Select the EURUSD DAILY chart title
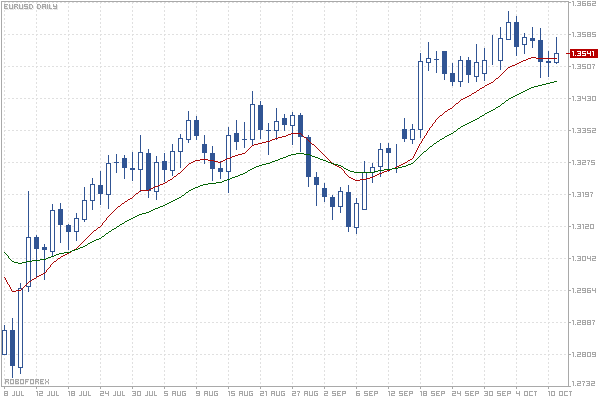 click(31, 7)
